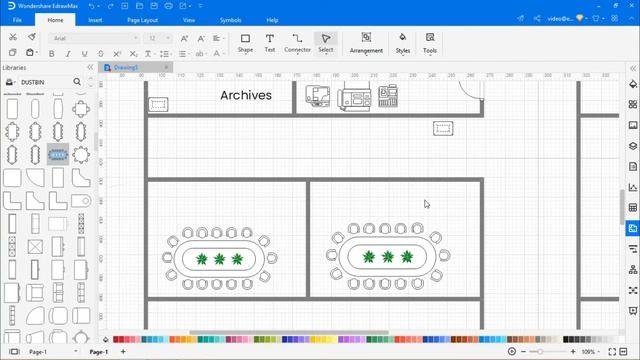Image resolution: width=640 pixels, height=360 pixels.
Task: Switch to the Insert tab
Action: 95,20
